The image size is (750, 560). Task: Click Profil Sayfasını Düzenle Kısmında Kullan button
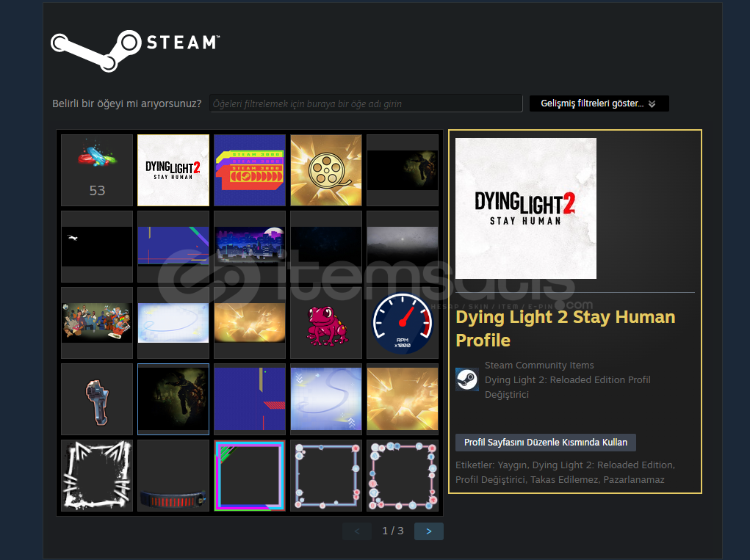point(546,443)
